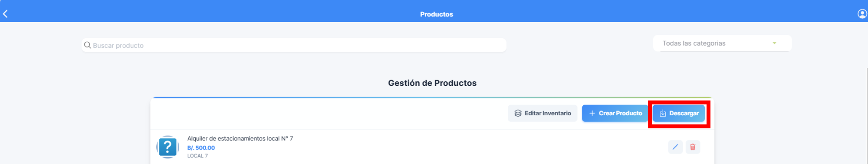Click the magnifier icon in search bar
Viewport: 868px width, 164px height.
pyautogui.click(x=87, y=45)
